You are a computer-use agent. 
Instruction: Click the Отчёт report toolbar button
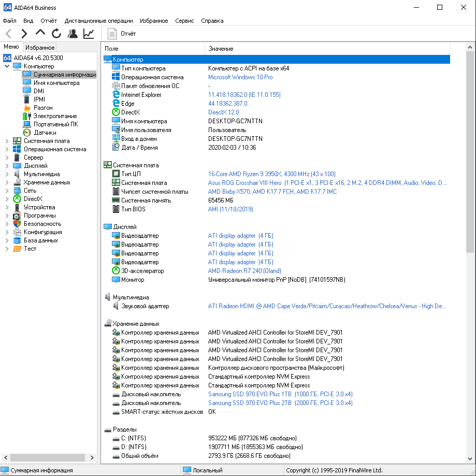[122, 33]
